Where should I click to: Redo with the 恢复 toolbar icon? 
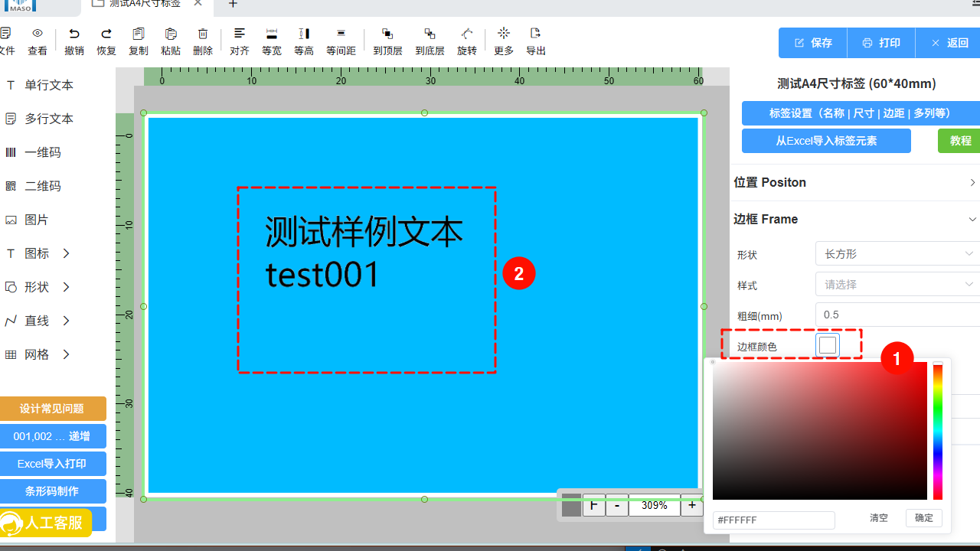[106, 34]
